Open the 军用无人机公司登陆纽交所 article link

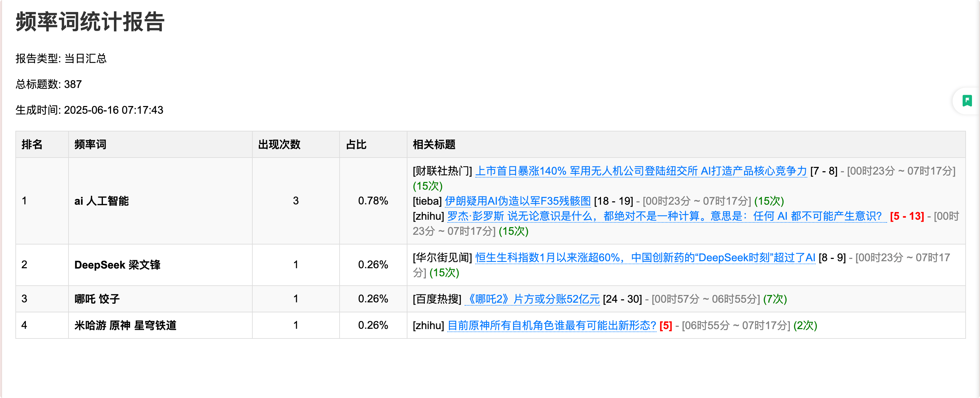(641, 171)
